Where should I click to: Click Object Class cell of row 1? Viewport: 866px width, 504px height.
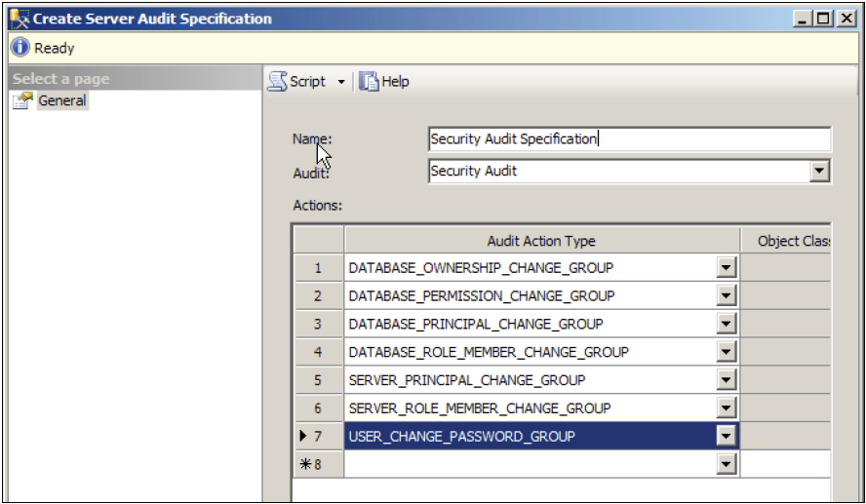[786, 268]
